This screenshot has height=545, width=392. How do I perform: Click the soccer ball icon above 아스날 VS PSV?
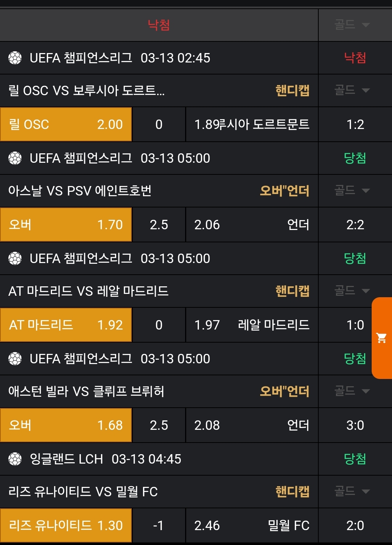tap(15, 158)
